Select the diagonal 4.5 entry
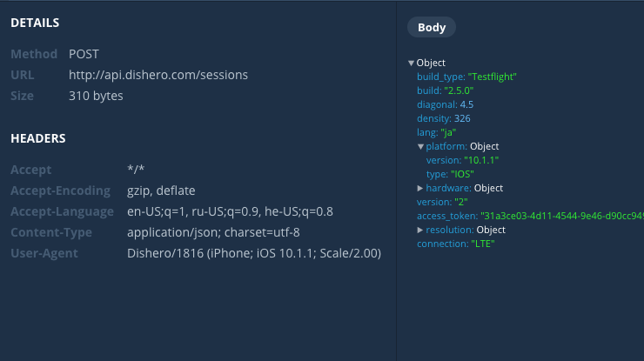This screenshot has height=361, width=644. coord(445,104)
